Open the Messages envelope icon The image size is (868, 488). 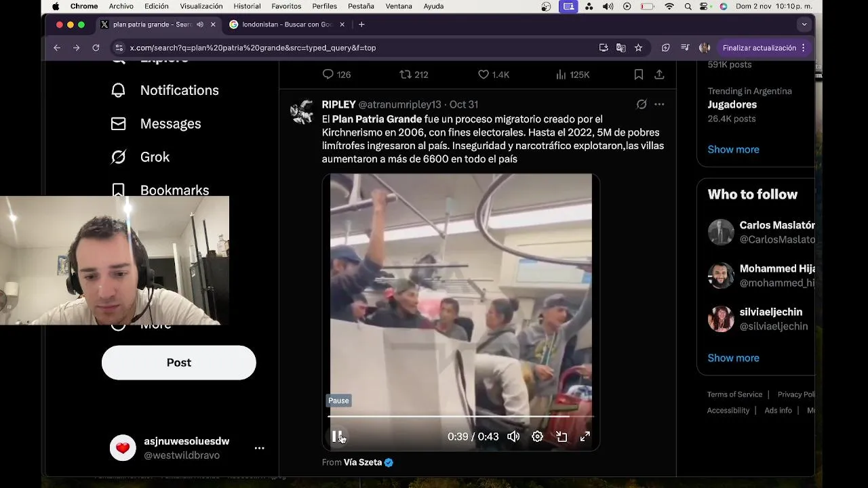coord(119,123)
